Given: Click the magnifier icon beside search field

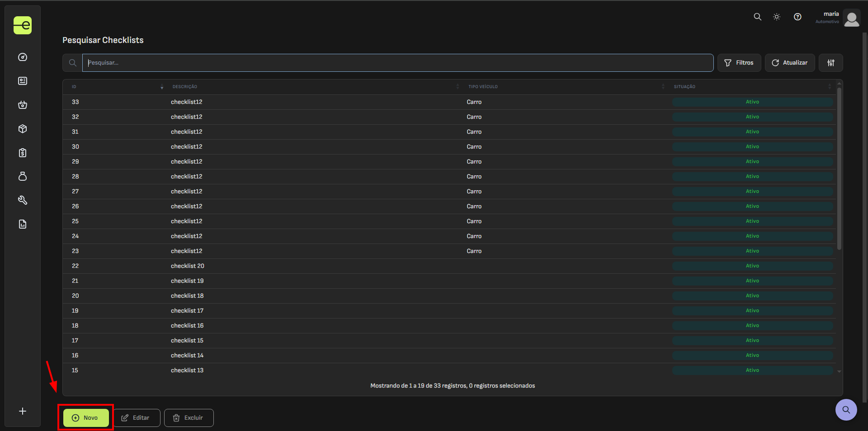Looking at the screenshot, I should [x=73, y=63].
